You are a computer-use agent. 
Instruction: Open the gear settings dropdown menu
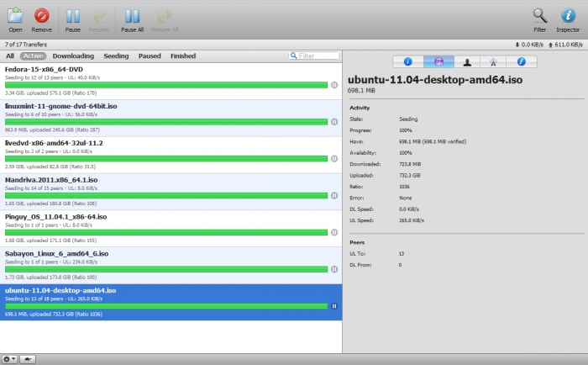click(x=9, y=359)
